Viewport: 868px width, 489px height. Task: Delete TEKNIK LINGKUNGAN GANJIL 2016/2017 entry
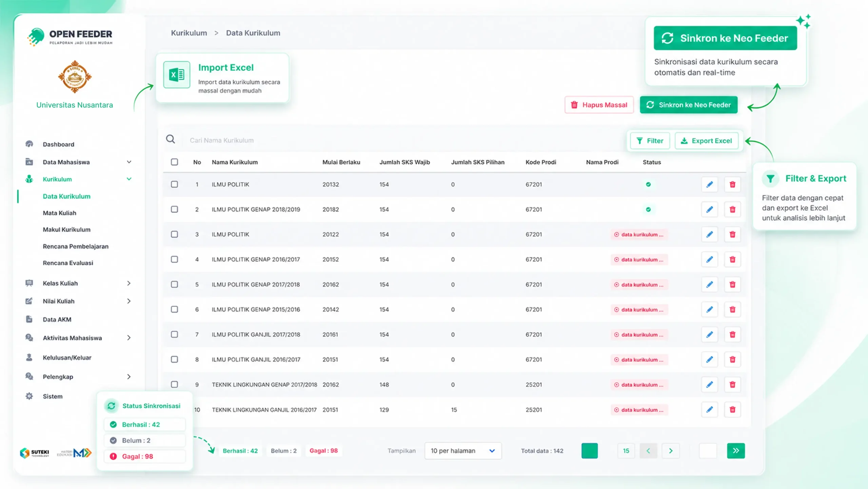click(732, 410)
